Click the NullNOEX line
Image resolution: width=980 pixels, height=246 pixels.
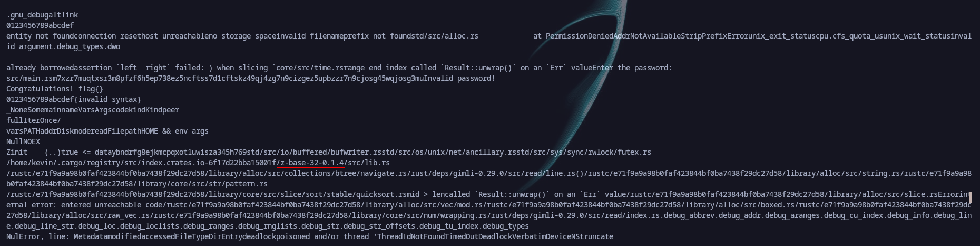tap(23, 141)
